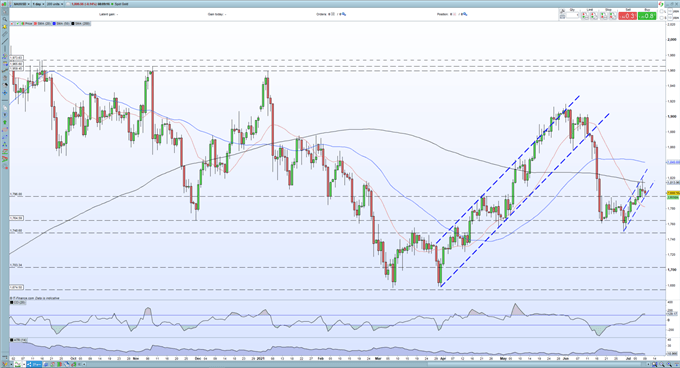Select the trend line drawing tool
Screen dimensions: 680x368
point(5,41)
